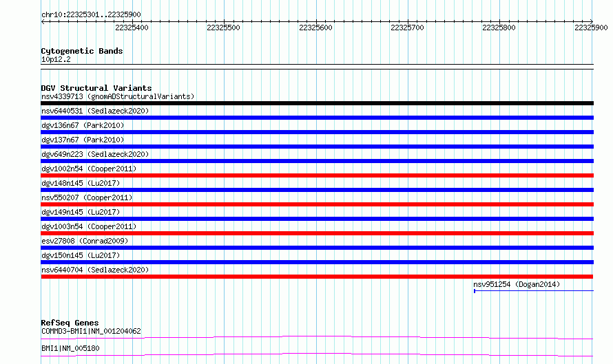Open gene label COMMD3-BMI1|NM_001204062

91,331
